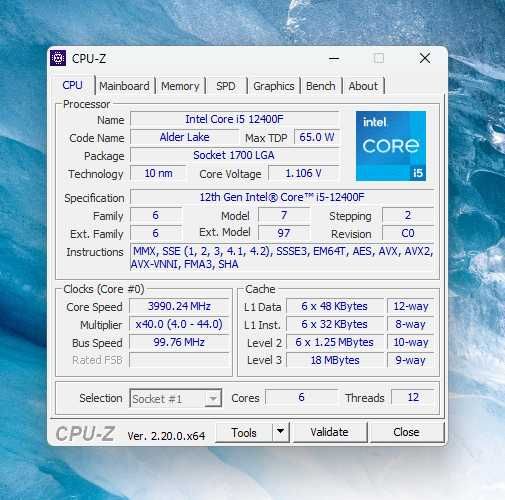The image size is (505, 500).
Task: Click the 3990.24 MHz core speed value
Action: point(179,306)
